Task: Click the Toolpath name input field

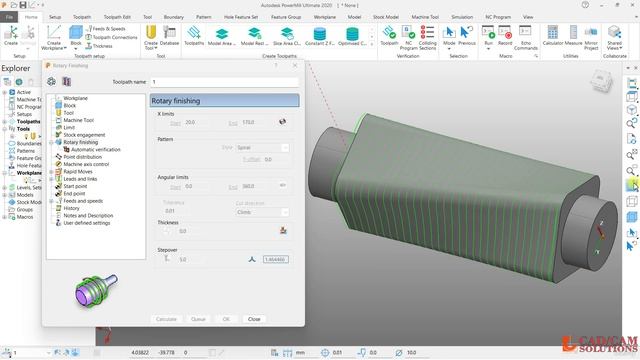Action: click(x=224, y=82)
